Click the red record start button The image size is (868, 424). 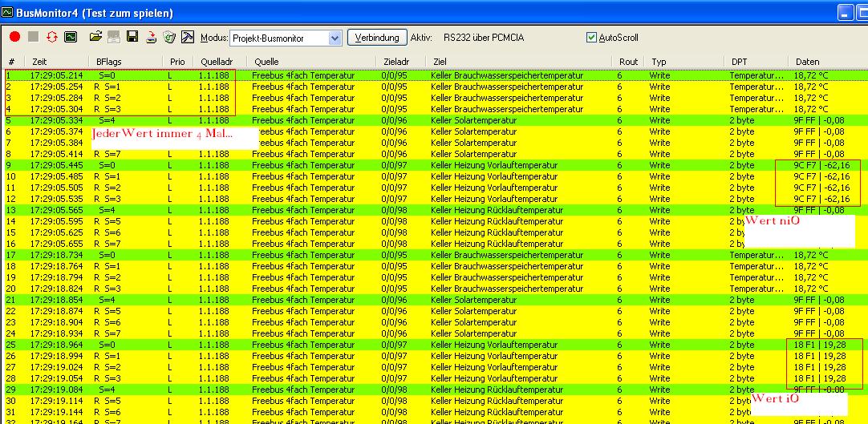[x=14, y=37]
